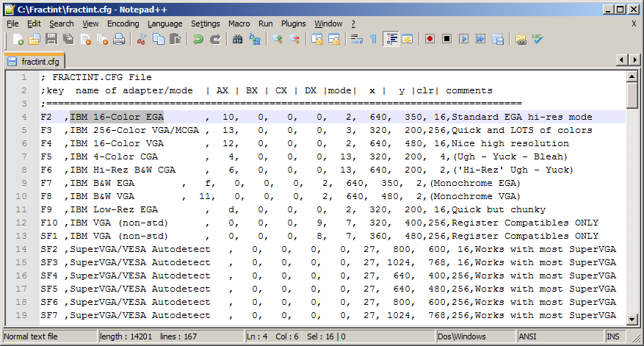
Task: Click the Copy toolbar icon
Action: 158,40
